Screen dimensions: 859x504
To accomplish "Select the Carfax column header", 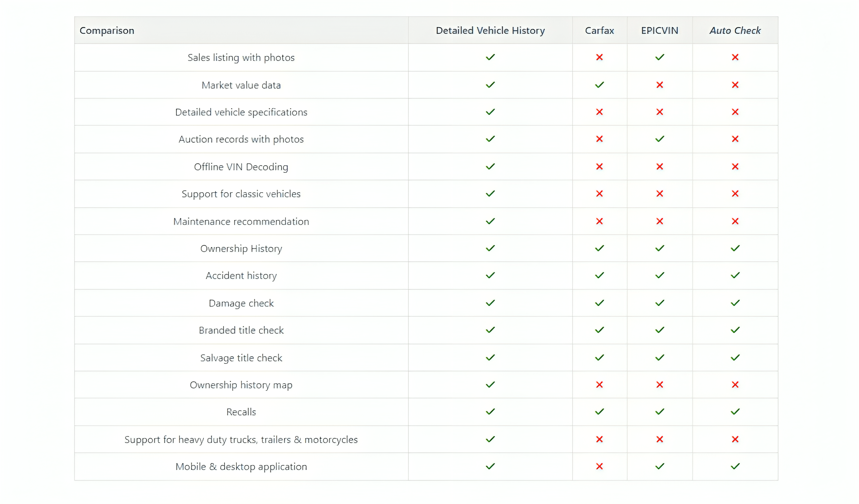I will [599, 31].
